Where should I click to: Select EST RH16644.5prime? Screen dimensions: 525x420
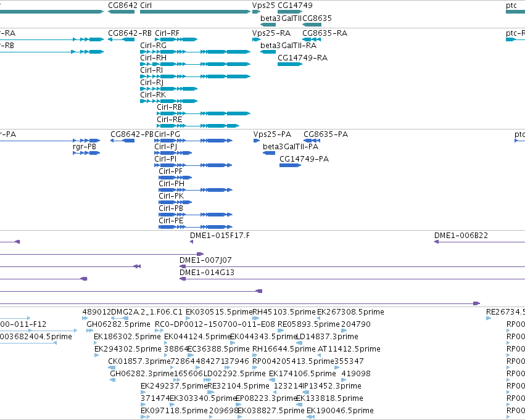point(254,355)
